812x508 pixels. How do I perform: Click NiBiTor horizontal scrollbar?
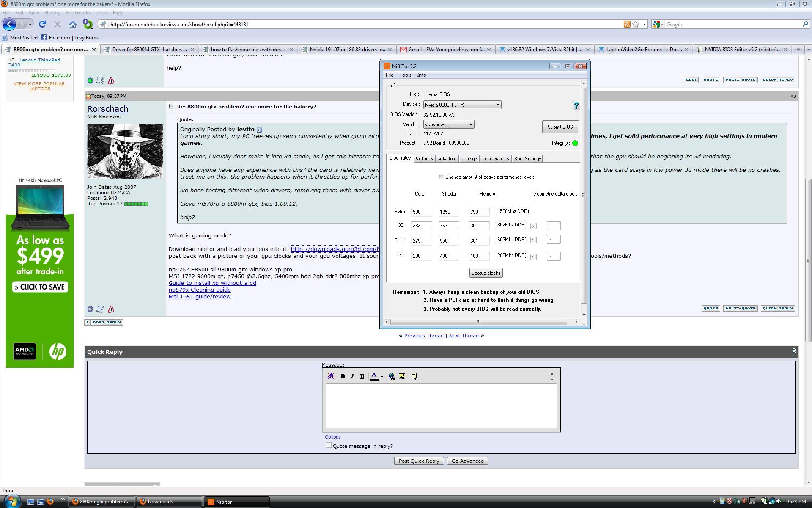tap(478, 322)
